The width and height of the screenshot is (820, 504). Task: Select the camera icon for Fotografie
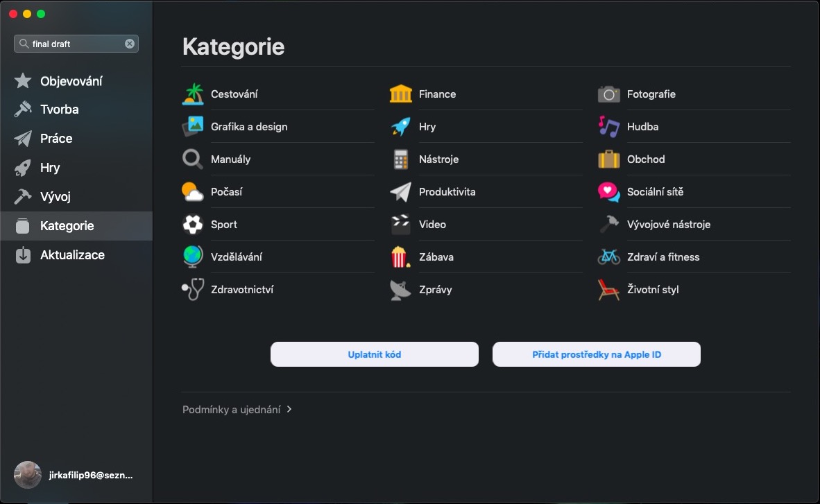[608, 94]
